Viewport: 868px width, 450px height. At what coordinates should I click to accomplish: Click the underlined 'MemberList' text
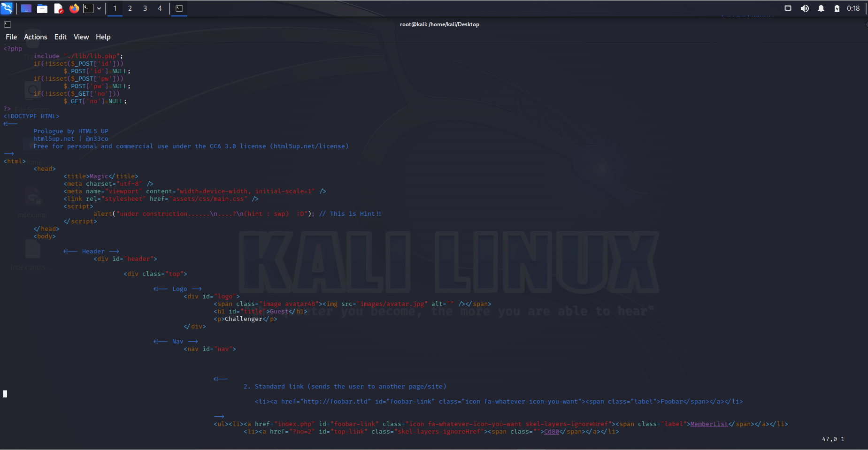click(709, 424)
